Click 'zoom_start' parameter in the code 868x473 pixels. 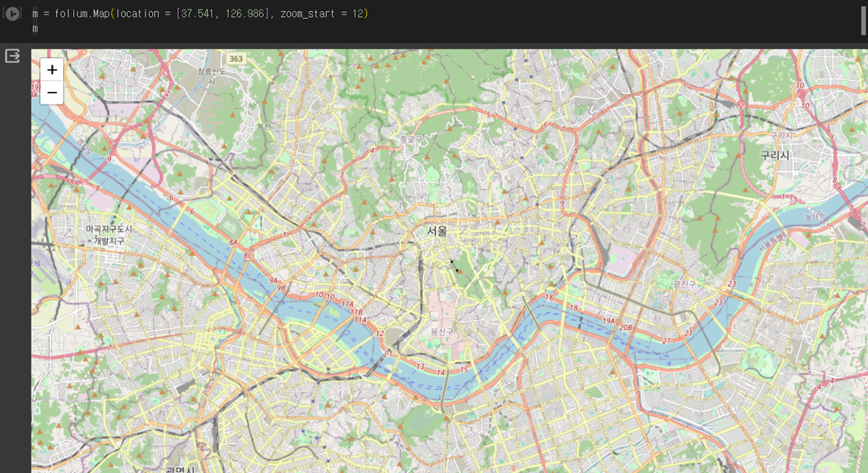pyautogui.click(x=307, y=14)
